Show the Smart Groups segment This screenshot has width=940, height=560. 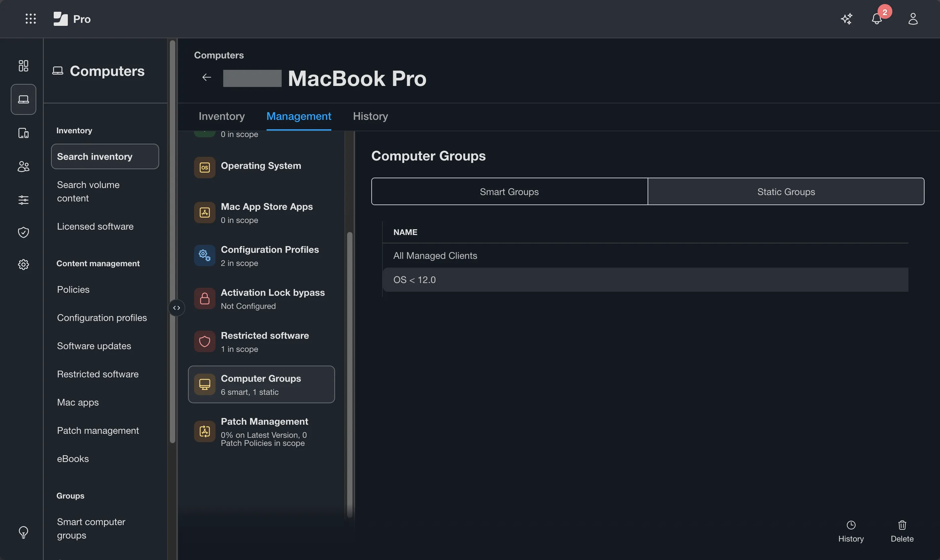(509, 192)
